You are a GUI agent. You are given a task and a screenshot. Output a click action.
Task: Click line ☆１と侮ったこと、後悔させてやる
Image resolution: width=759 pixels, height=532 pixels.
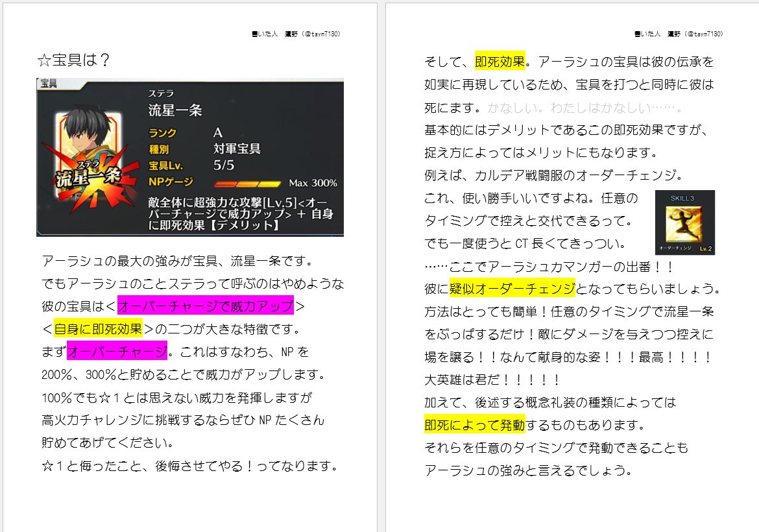click(x=189, y=466)
